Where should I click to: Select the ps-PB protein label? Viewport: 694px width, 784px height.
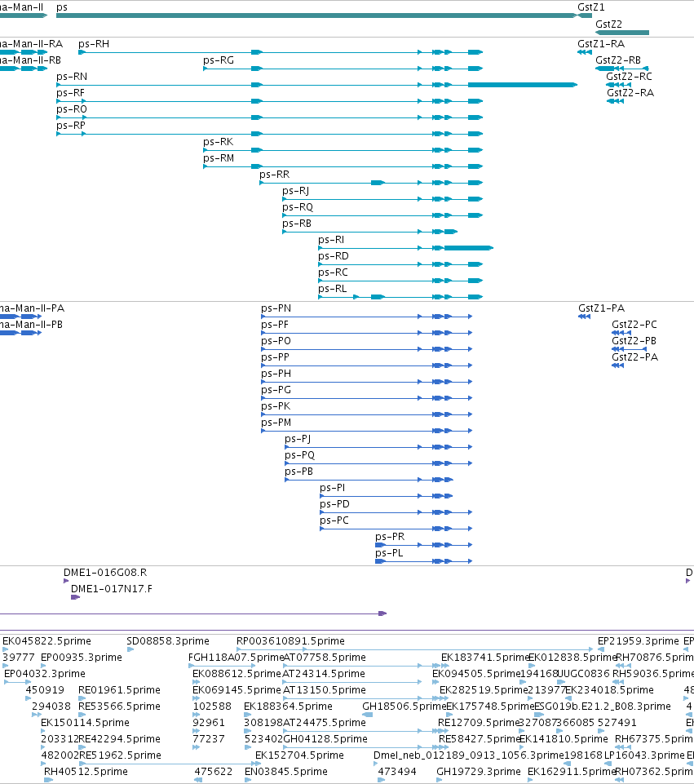tap(298, 472)
